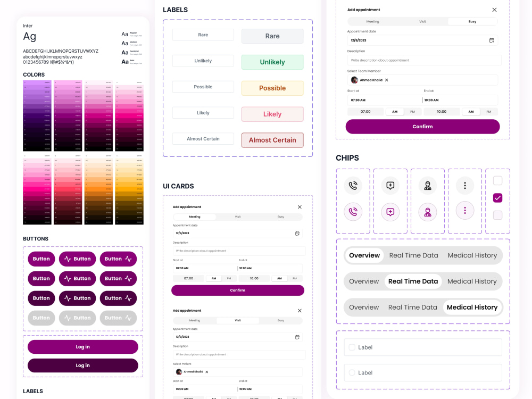Select the Busy tab in first UI card
Screen dimensions: 532x399
pos(280,217)
